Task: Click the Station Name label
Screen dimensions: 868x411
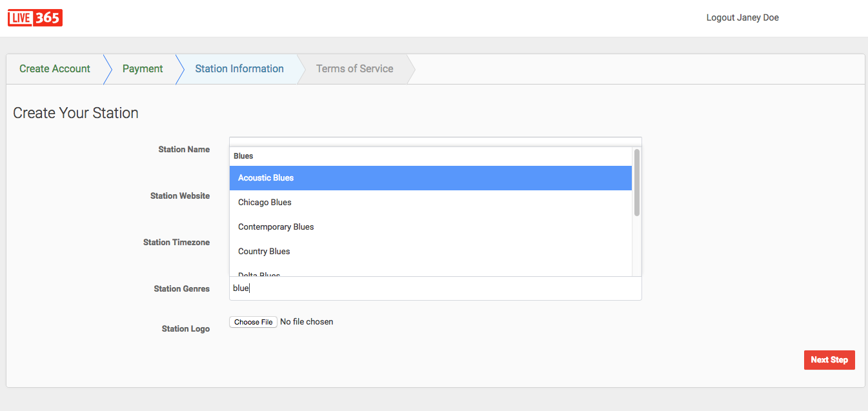Action: (184, 150)
